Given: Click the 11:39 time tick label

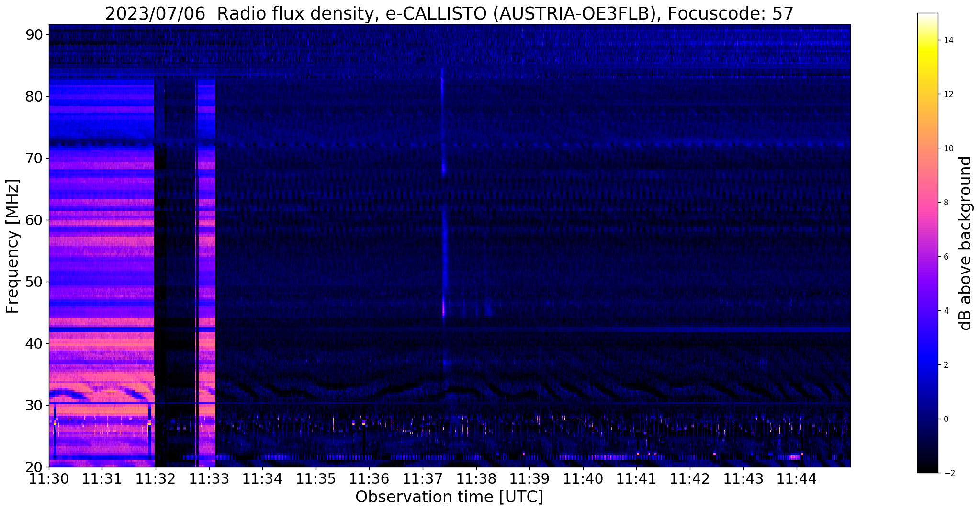Looking at the screenshot, I should click(x=529, y=478).
